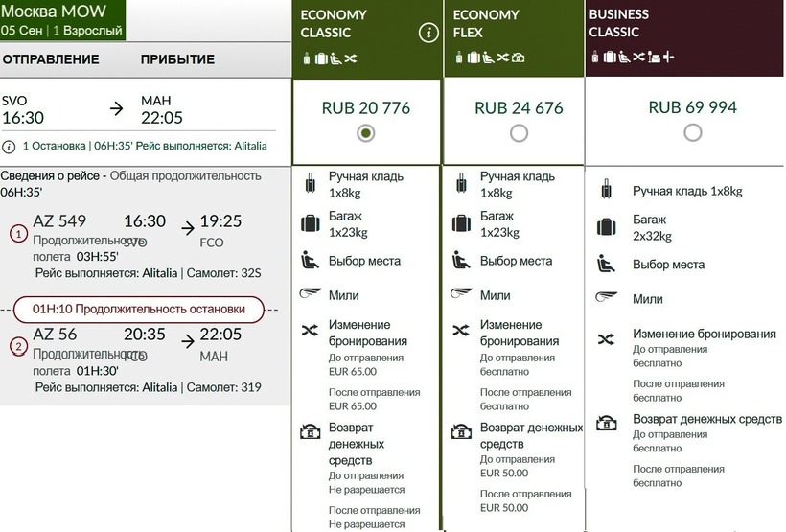
Task: Click hand luggage icon under Economy Classic
Action: 310,184
